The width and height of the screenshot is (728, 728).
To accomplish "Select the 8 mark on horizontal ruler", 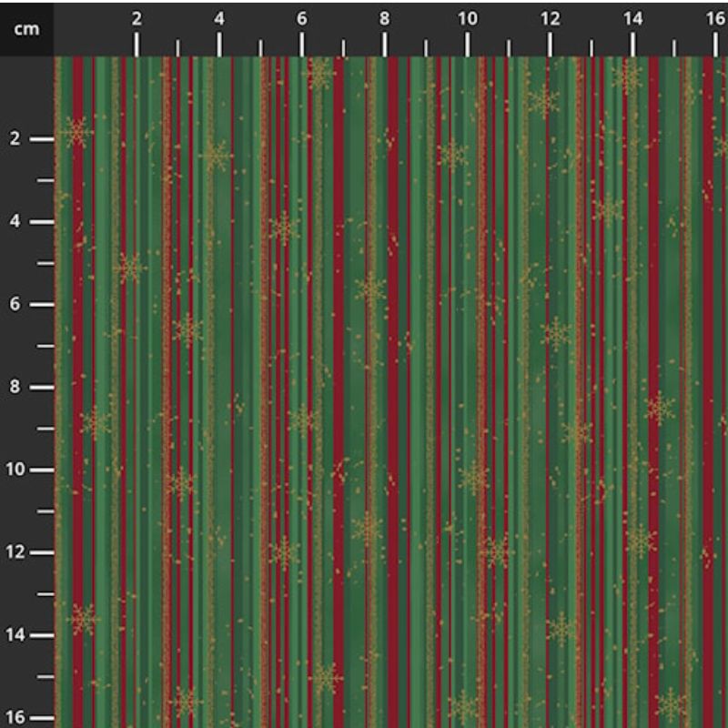I will 384,19.
